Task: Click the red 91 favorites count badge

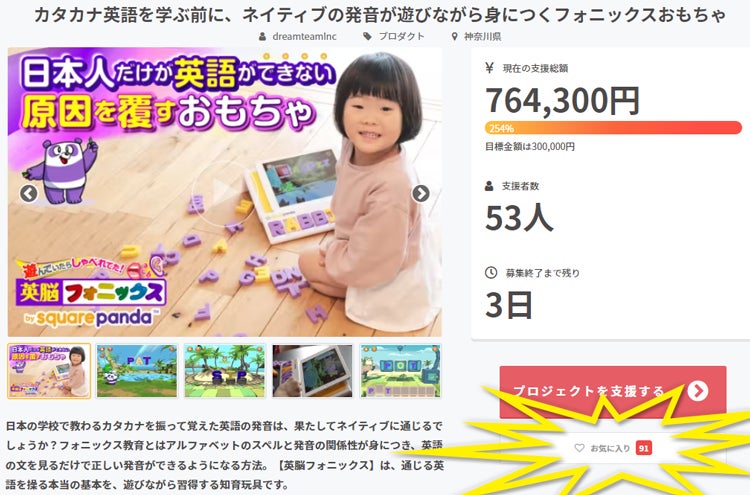Action: [x=644, y=448]
